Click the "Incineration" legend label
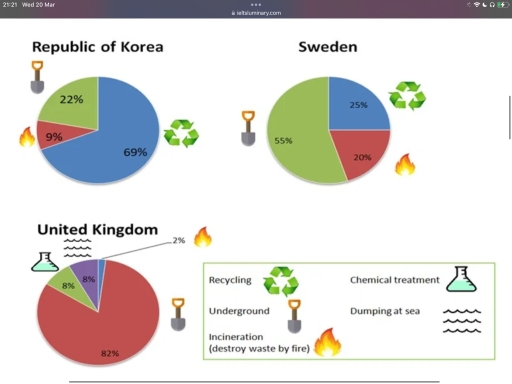 tap(236, 337)
